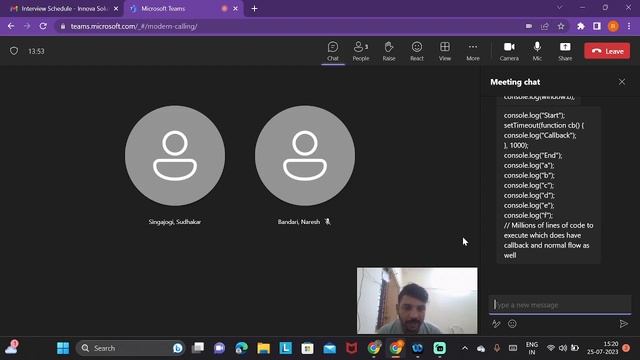The width and height of the screenshot is (640, 360).
Task: Close the Meeting chat panel
Action: (x=622, y=82)
